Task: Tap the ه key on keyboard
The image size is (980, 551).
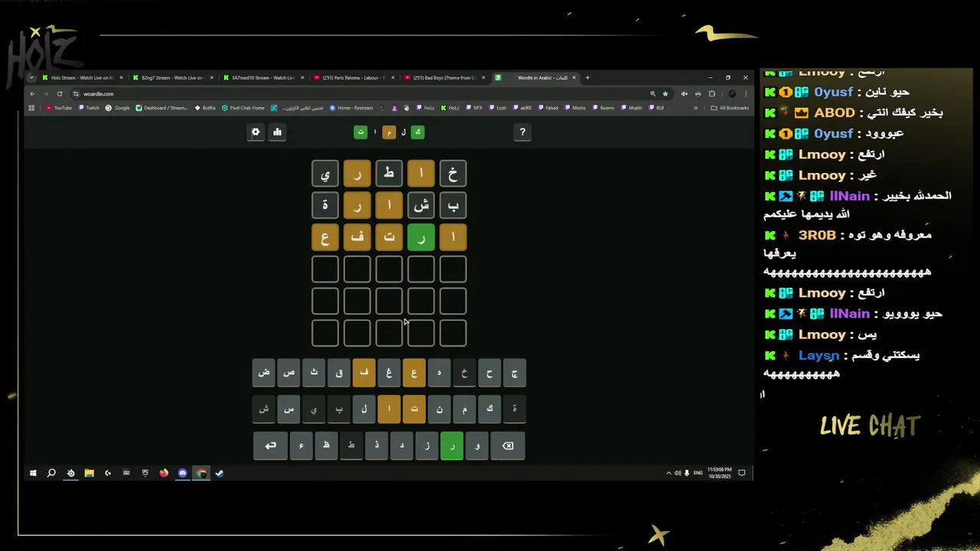Action: (x=439, y=373)
